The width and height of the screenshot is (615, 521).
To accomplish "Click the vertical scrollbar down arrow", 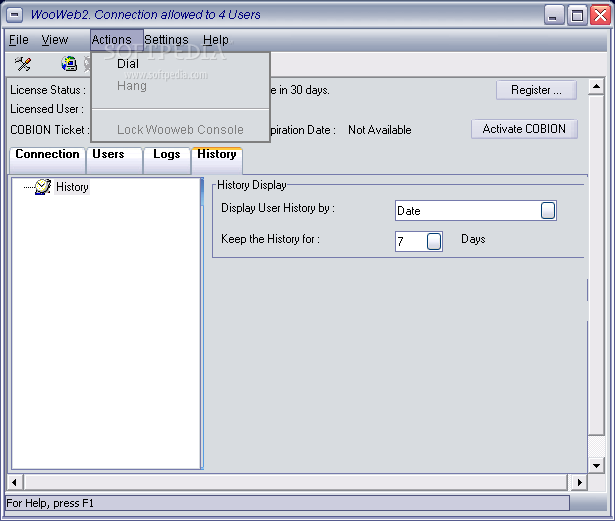I will (x=596, y=466).
